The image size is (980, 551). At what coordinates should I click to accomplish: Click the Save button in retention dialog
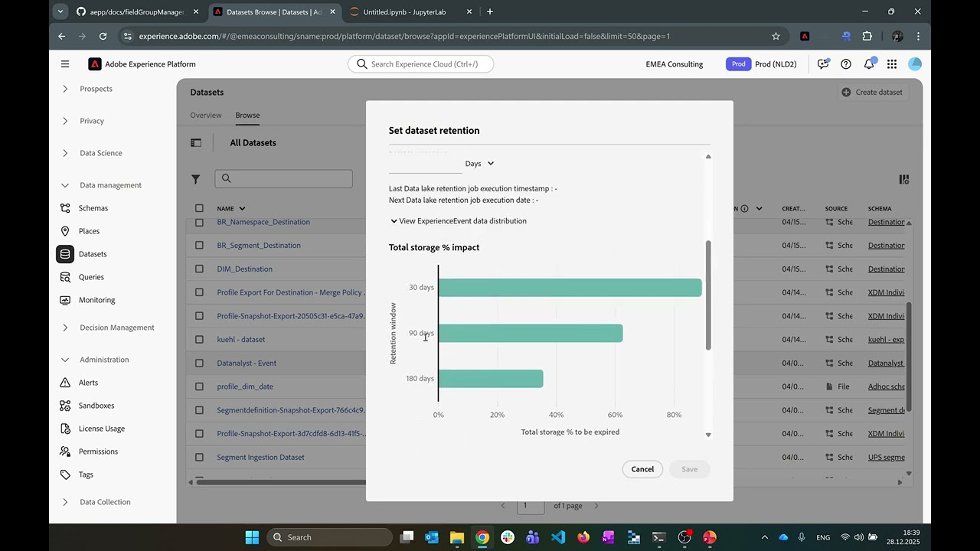point(690,469)
